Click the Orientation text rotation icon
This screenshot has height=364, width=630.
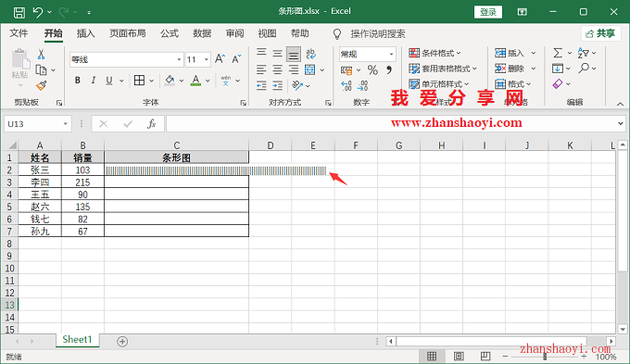pyautogui.click(x=297, y=85)
